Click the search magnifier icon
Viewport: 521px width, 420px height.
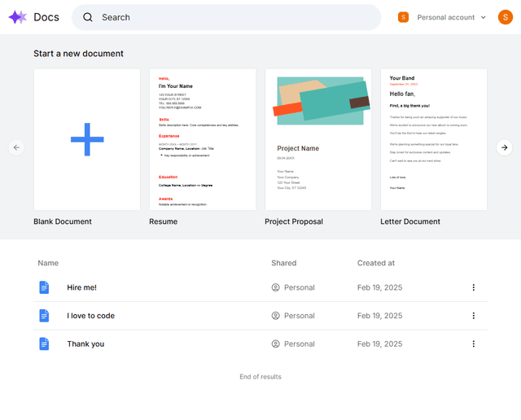pyautogui.click(x=88, y=17)
